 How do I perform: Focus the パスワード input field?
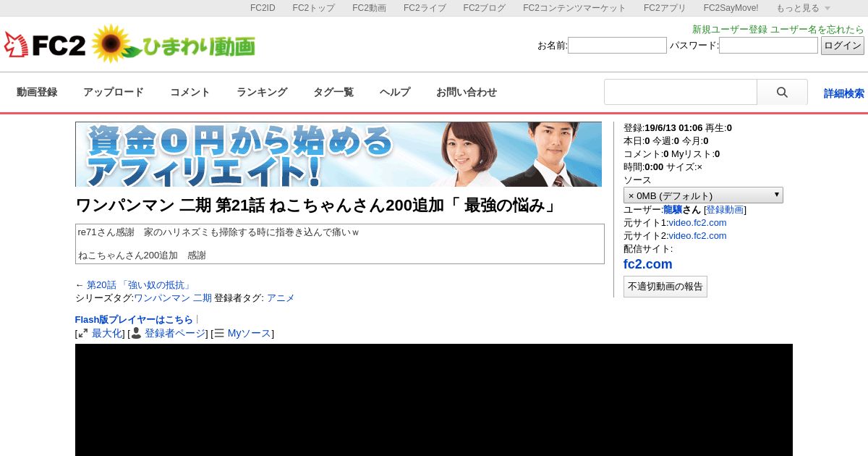(x=768, y=46)
